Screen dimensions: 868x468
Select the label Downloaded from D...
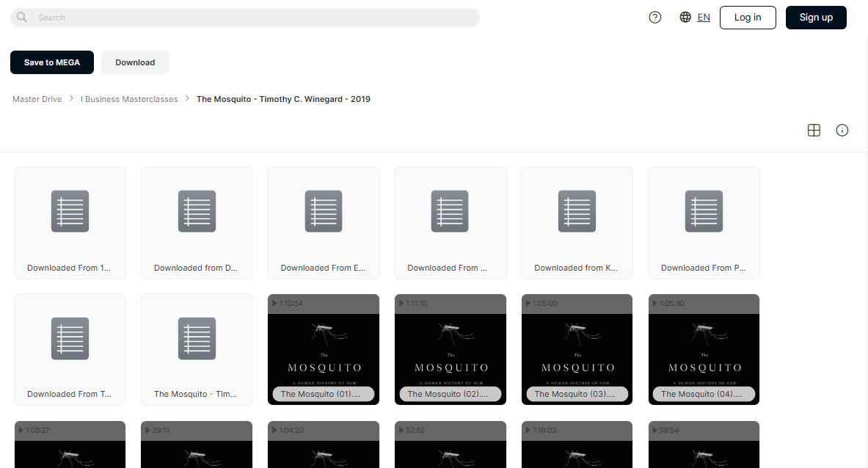(x=196, y=268)
